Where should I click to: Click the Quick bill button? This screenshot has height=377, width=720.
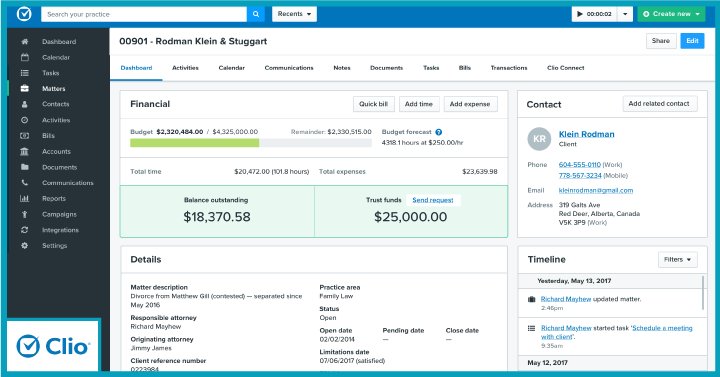point(373,104)
